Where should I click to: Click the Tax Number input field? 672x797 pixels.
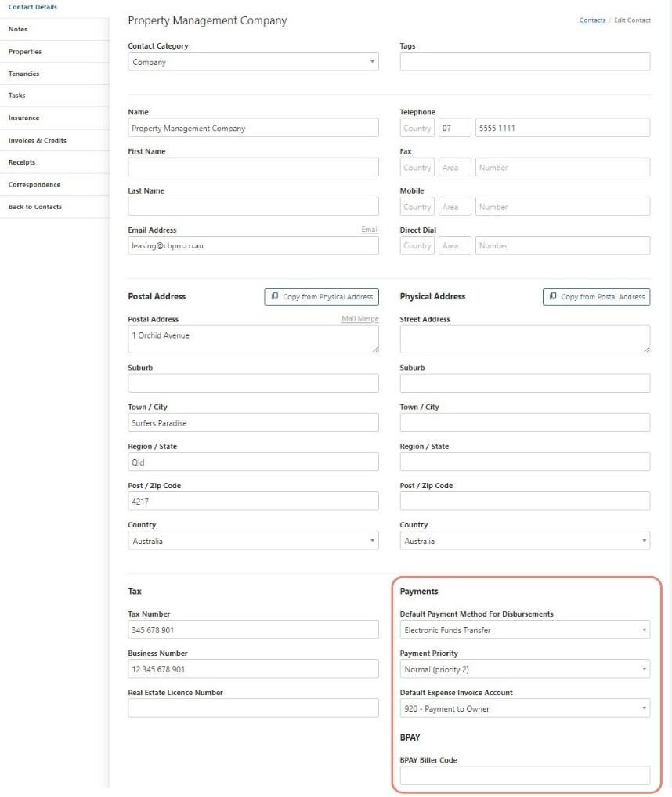[253, 629]
